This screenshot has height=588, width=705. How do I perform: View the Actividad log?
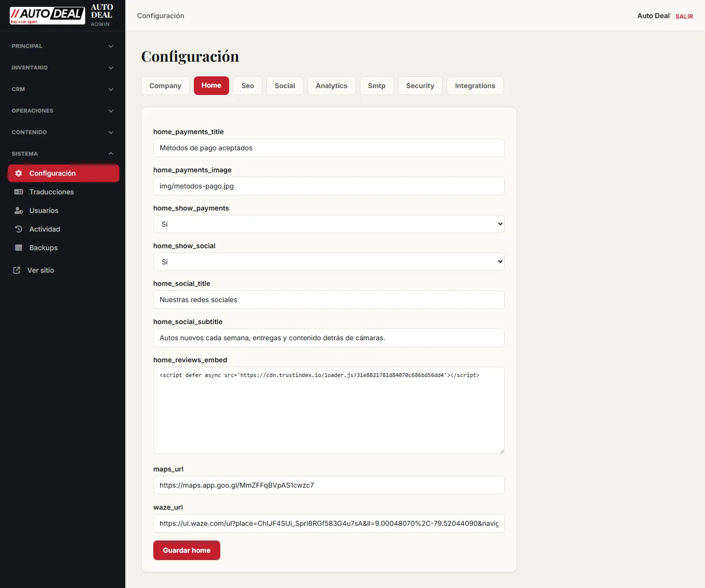[64, 229]
